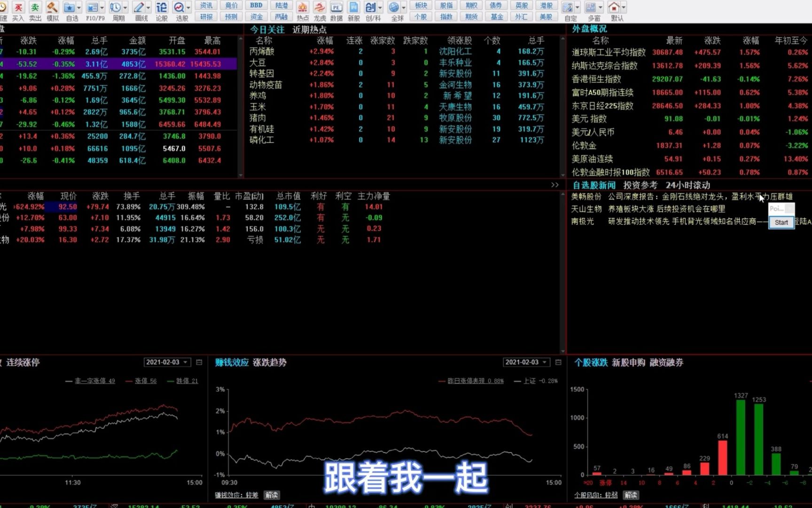The width and height of the screenshot is (812, 508).
Task: Click the BBD toolbar button
Action: click(x=257, y=5)
